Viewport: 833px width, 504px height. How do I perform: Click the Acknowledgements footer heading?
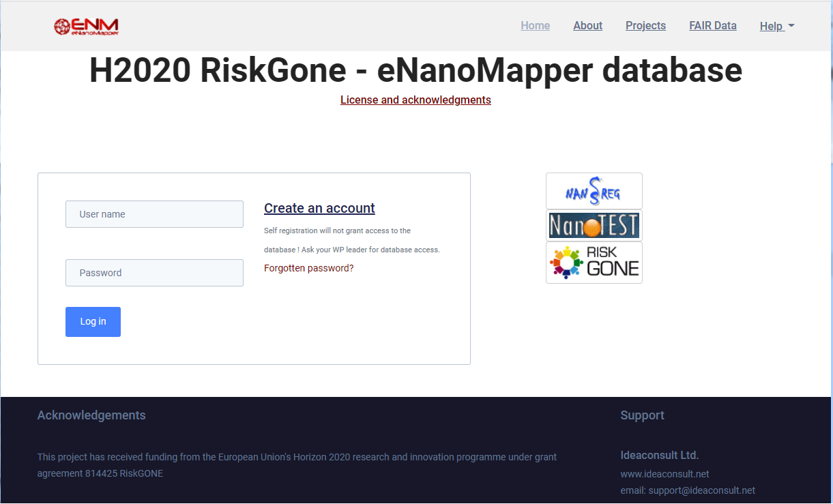91,415
